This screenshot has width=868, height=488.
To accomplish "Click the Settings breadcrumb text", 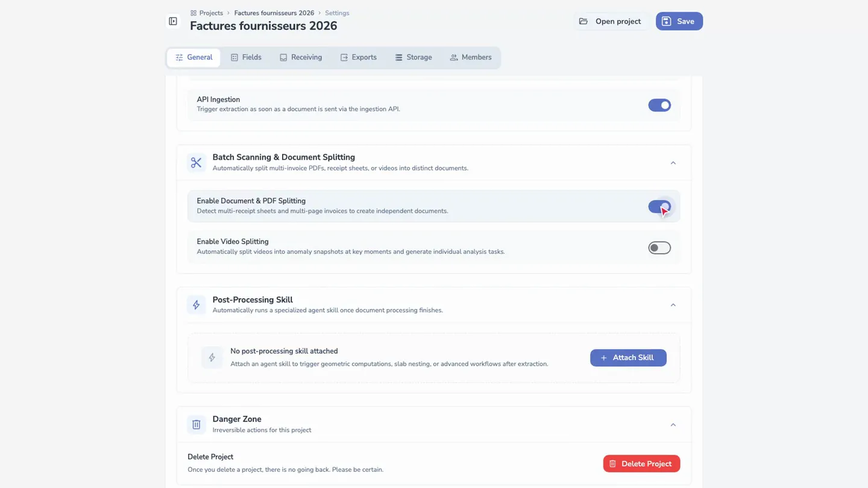I will pyautogui.click(x=337, y=13).
